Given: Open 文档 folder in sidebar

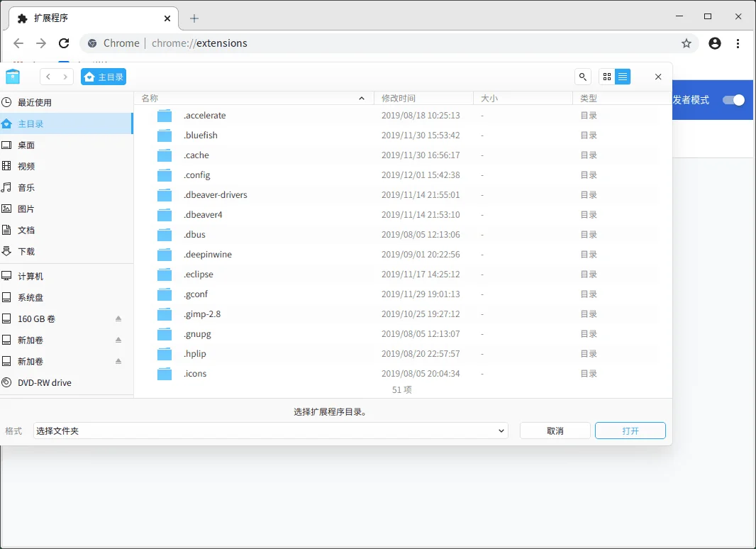Looking at the screenshot, I should pyautogui.click(x=66, y=230).
